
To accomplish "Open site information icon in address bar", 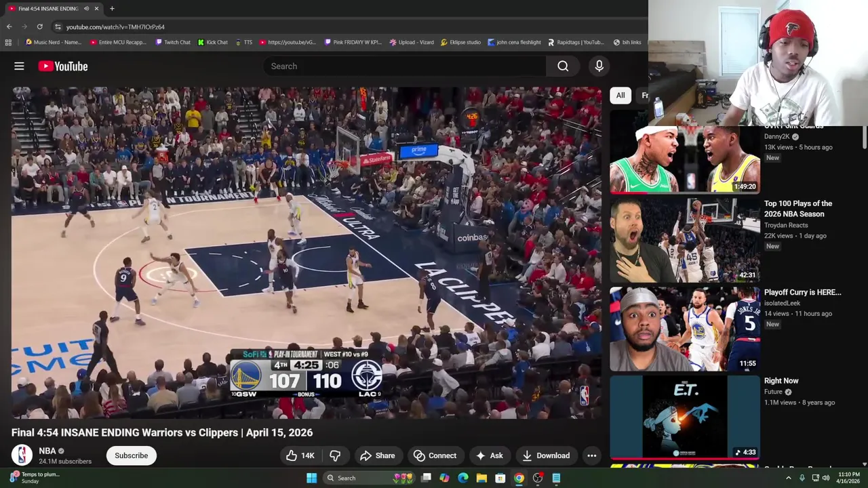I will pos(58,26).
